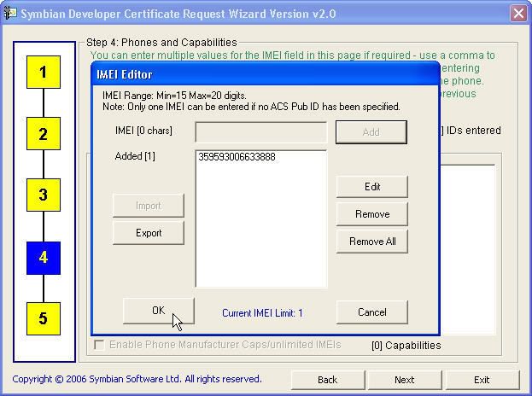
Task: Click Edit to modify the IMEI
Action: (x=371, y=187)
